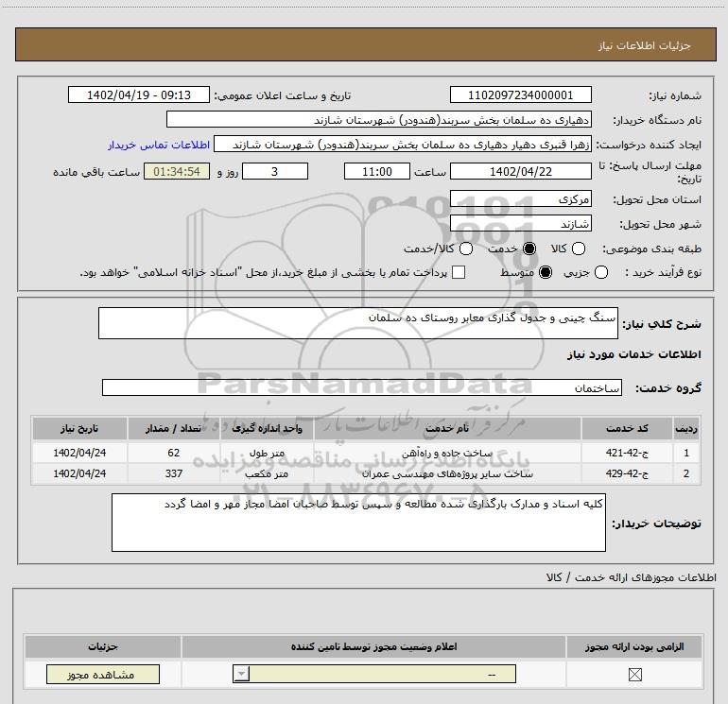Select the خدمت radio button

tap(529, 249)
